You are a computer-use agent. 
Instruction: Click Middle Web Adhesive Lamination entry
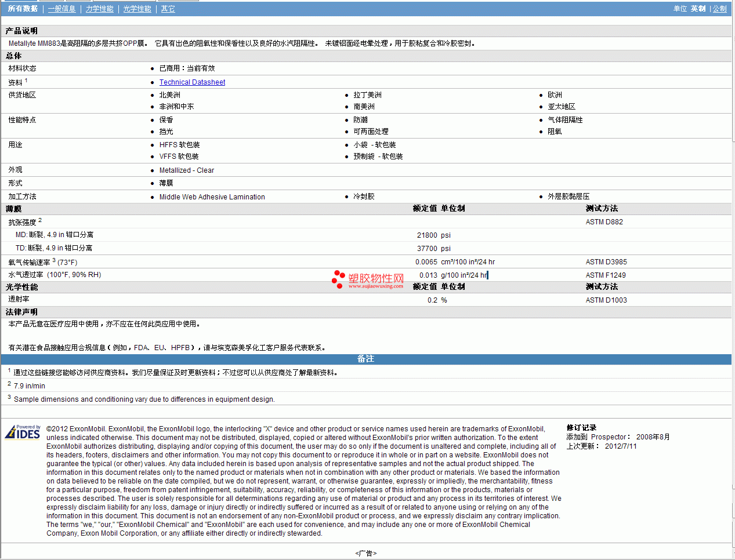pos(212,197)
